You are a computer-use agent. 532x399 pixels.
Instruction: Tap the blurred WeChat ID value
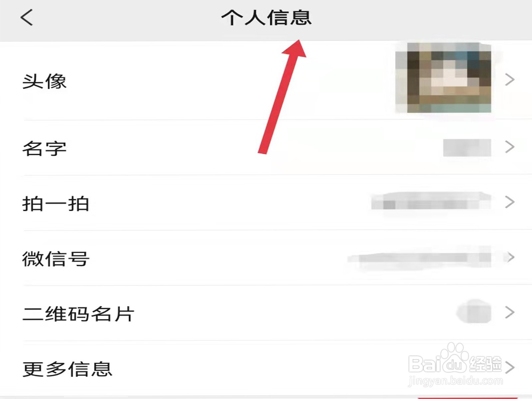point(419,258)
